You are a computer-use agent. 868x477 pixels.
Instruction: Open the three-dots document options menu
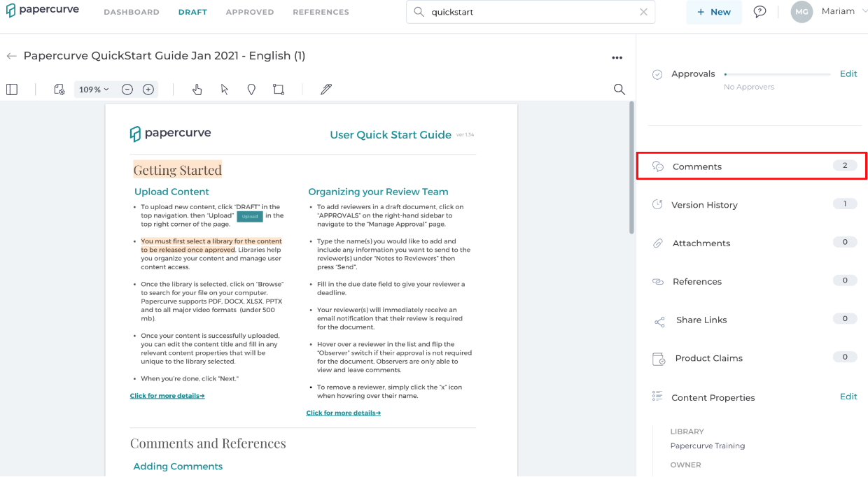[x=617, y=57]
